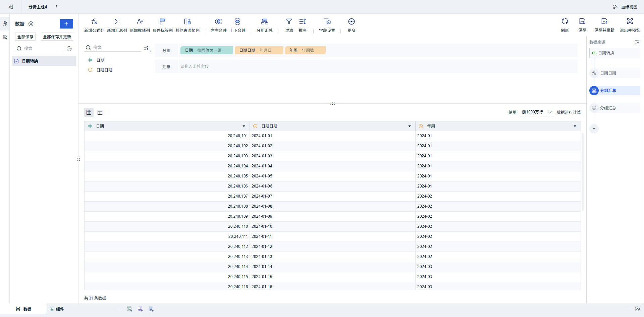The image size is (644, 317).
Task: Switch to the 组件 bottom tab
Action: (x=57, y=309)
